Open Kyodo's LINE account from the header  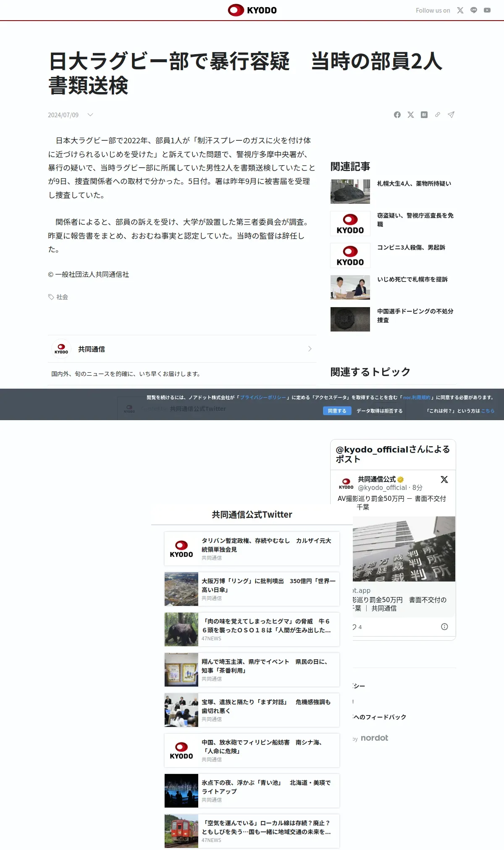tap(474, 11)
